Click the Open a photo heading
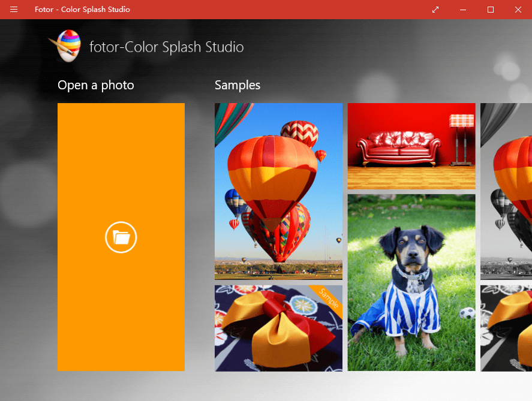This screenshot has width=532, height=401. tap(96, 85)
